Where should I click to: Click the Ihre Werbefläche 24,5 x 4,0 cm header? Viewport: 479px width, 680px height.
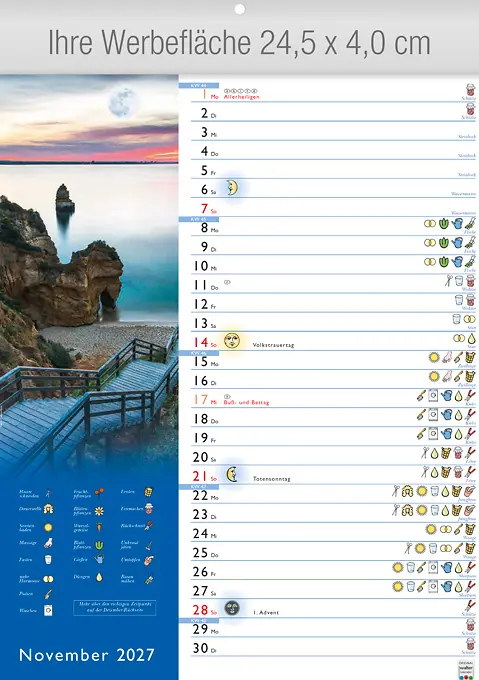click(239, 43)
